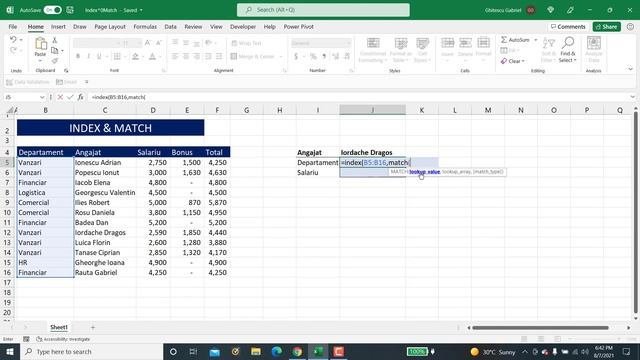This screenshot has height=360, width=640.
Task: Click lookup_value in MATCH tooltip
Action: (x=424, y=172)
